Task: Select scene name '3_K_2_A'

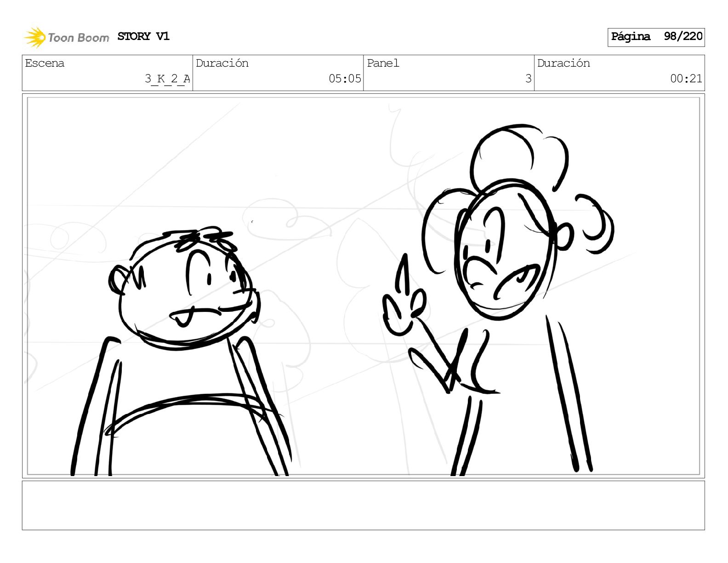Action: [167, 79]
